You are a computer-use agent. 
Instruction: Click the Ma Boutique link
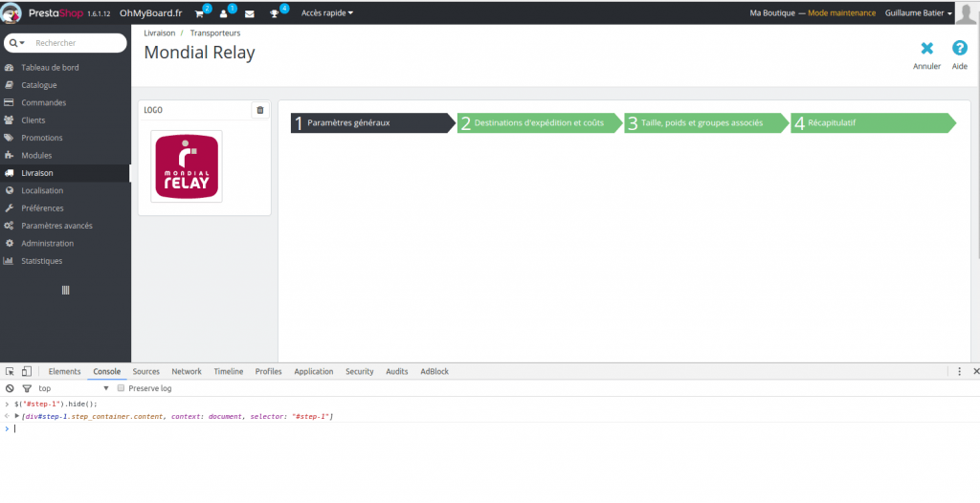pyautogui.click(x=772, y=12)
